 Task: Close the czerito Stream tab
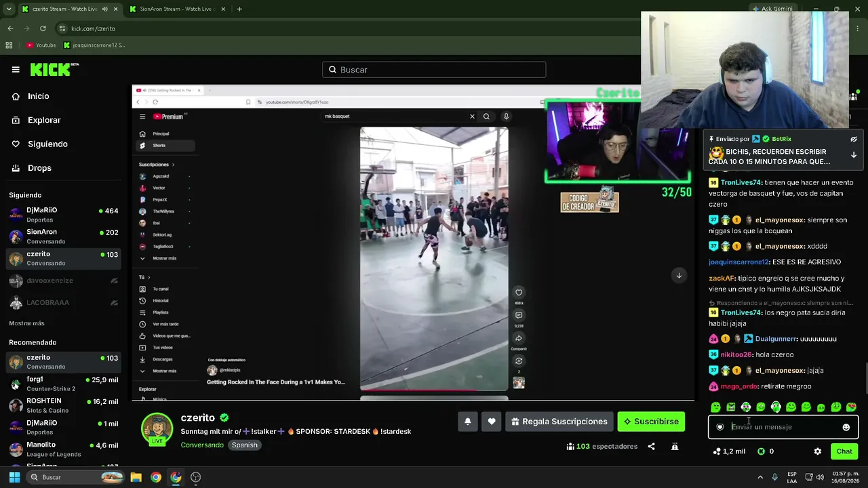click(115, 9)
